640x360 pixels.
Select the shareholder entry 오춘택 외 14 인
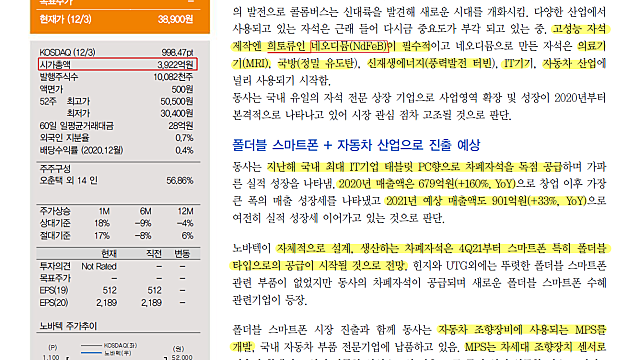[x=68, y=180]
